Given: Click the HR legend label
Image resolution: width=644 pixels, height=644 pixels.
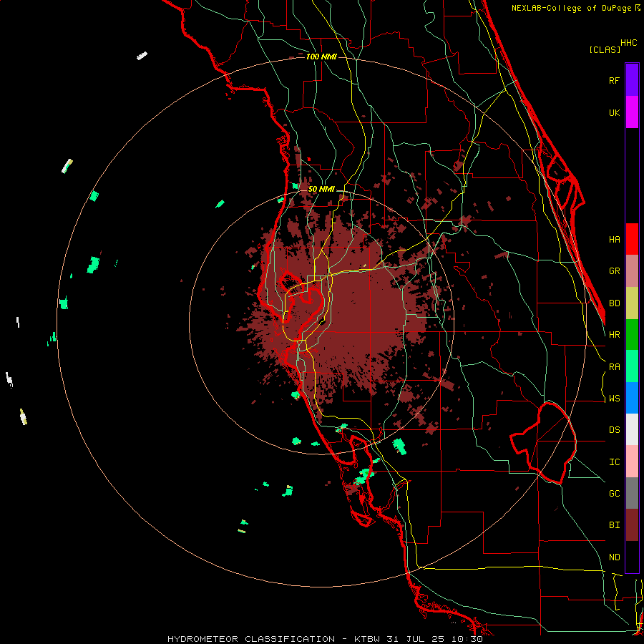Looking at the screenshot, I should 614,335.
